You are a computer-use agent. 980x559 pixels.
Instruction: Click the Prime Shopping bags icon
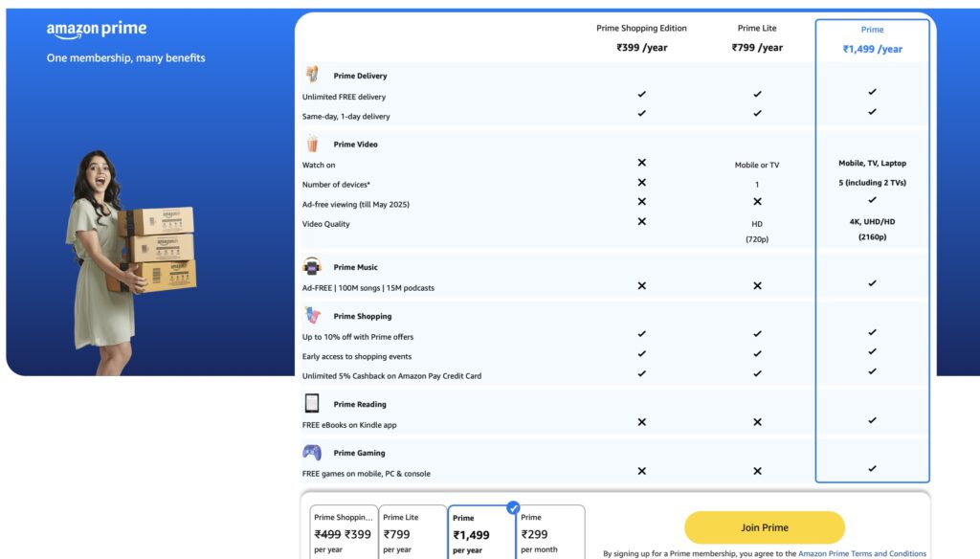pos(312,315)
